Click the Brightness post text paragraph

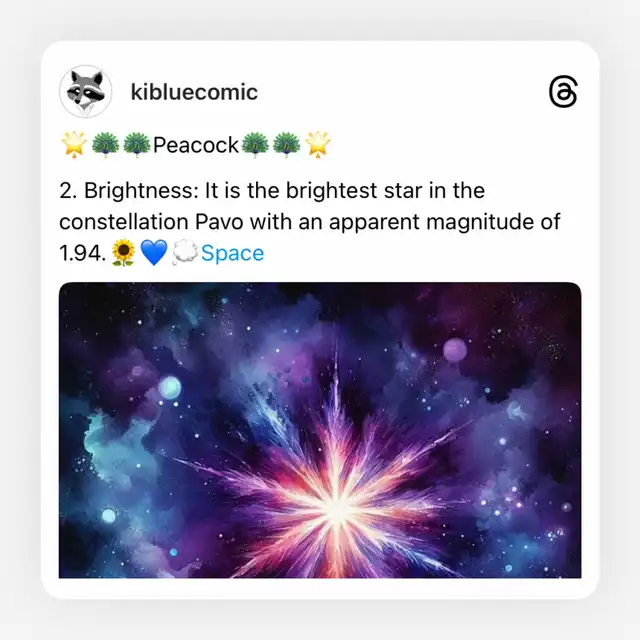coord(309,222)
